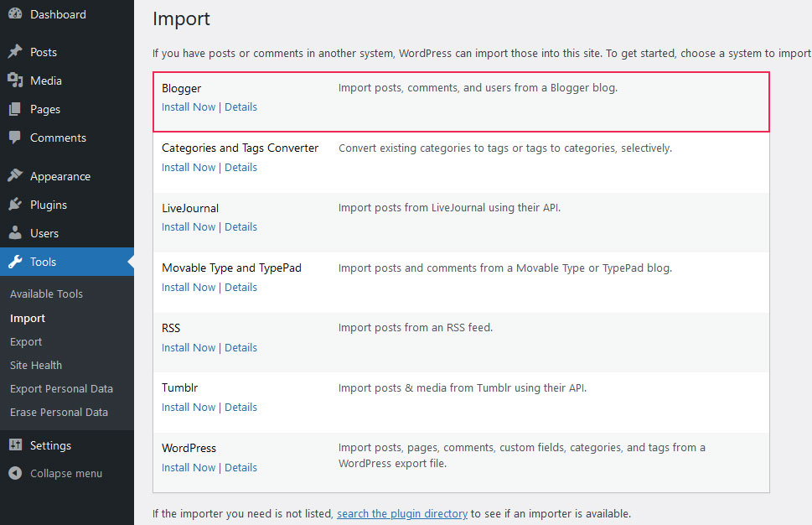812x525 pixels.
Task: Click the Categories and Tags Converter description text
Action: [505, 148]
